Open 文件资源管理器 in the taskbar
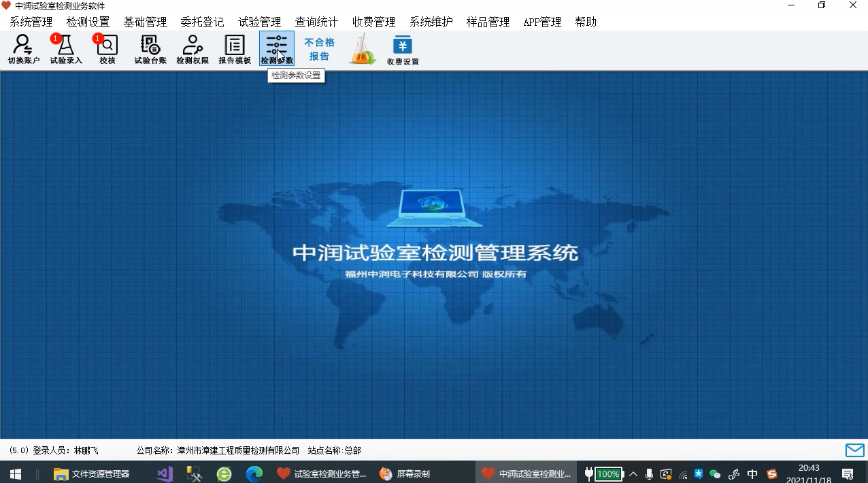868x483 pixels. click(92, 473)
